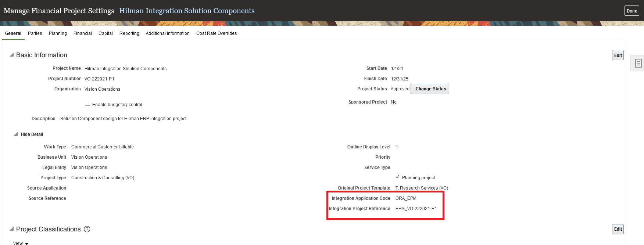
Task: Click T, Research Services (VO) template
Action: point(422,188)
